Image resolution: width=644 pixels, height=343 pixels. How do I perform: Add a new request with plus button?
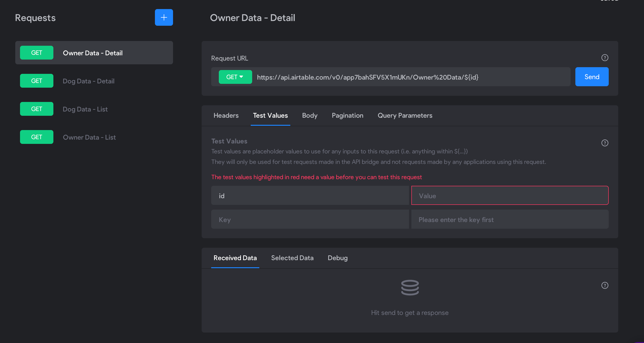[164, 17]
